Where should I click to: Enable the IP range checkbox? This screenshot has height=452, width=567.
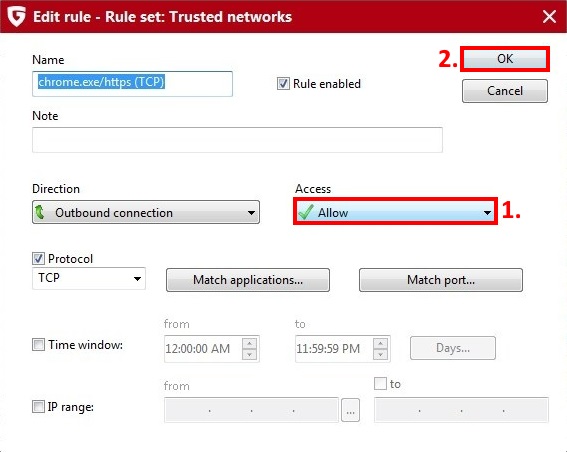point(38,406)
